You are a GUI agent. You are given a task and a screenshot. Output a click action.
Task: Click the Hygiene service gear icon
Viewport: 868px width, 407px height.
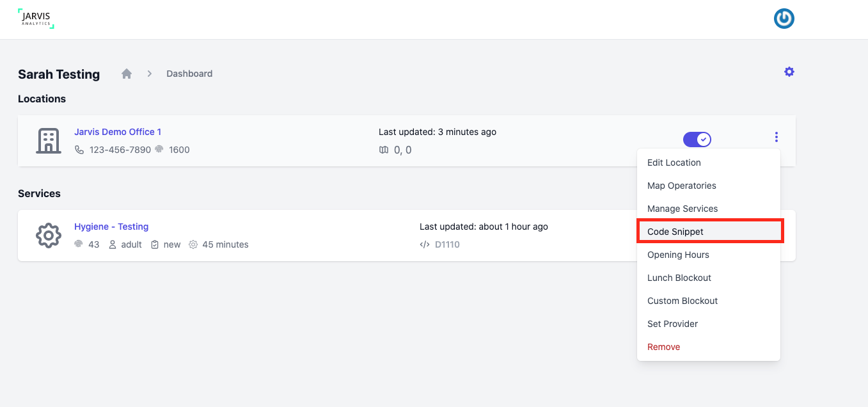(x=49, y=235)
